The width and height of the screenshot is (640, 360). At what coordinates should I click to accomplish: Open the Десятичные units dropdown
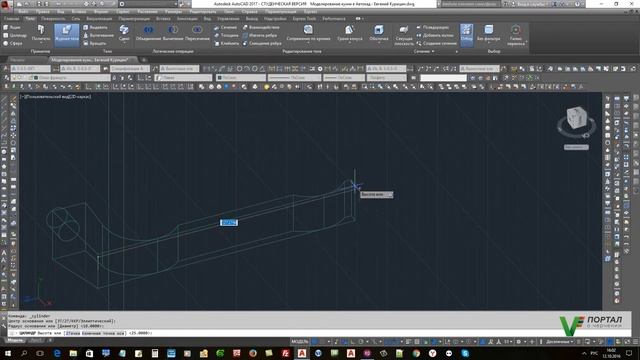[559, 341]
